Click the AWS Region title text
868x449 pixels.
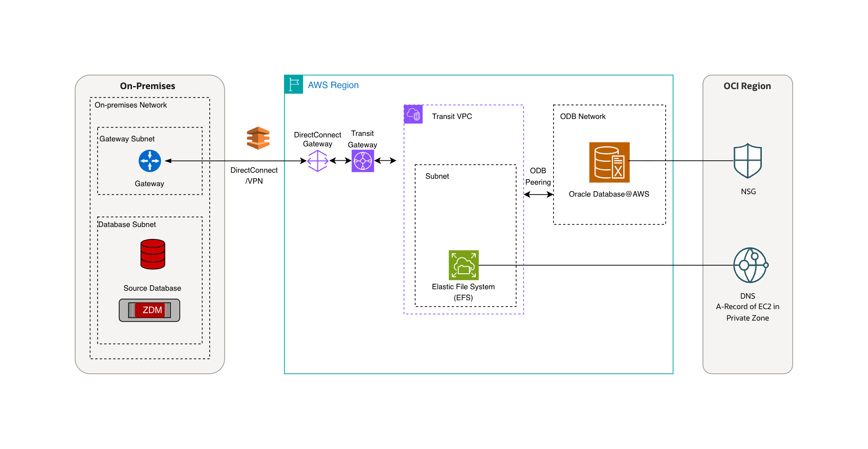click(333, 85)
